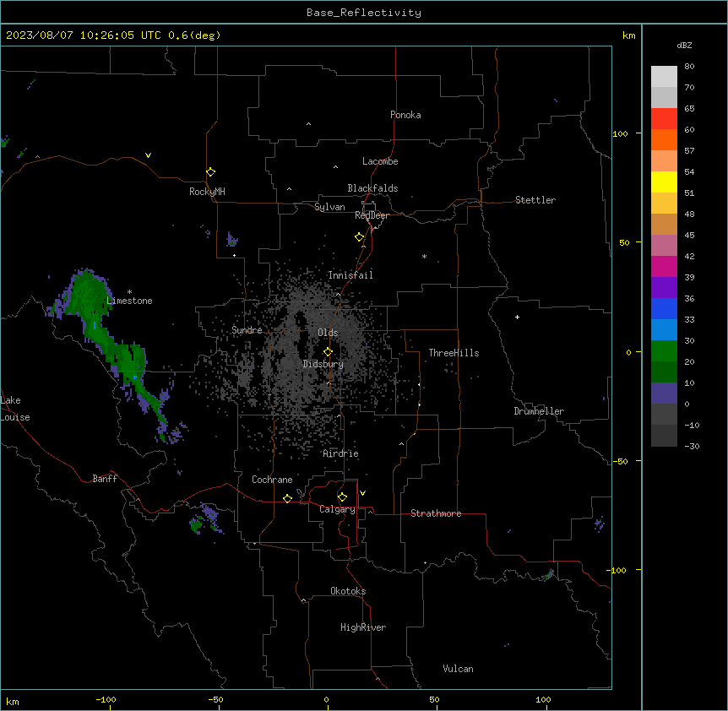Click the Ponoka city label
The image size is (728, 711).
[x=405, y=115]
